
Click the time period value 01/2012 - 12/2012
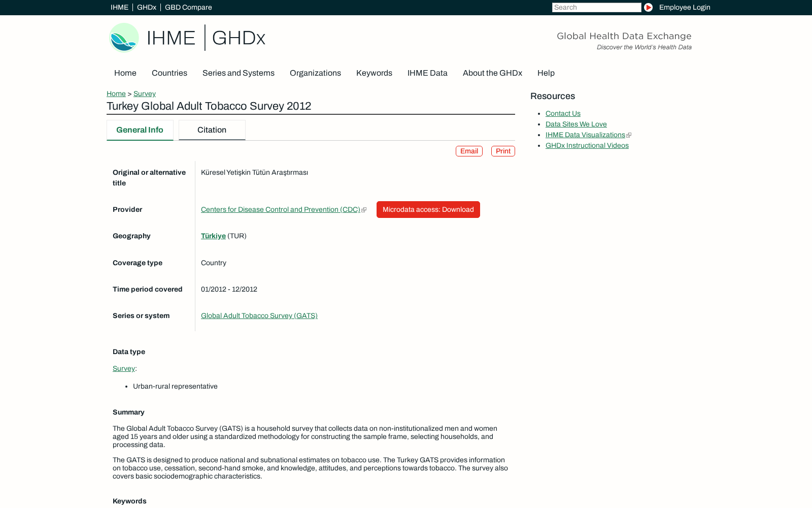[x=229, y=289]
